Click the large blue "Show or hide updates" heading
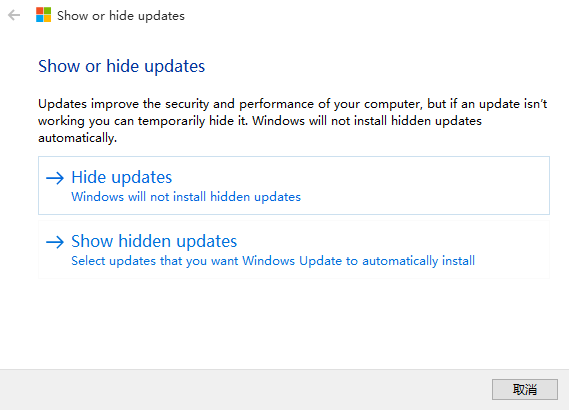The height and width of the screenshot is (410, 569). [122, 66]
